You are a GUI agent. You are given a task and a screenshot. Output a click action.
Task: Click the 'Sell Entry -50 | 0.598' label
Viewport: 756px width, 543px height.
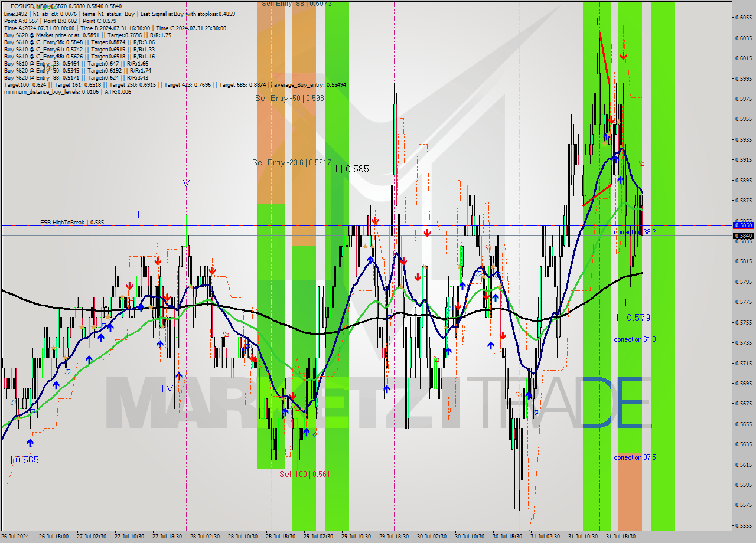coord(289,98)
